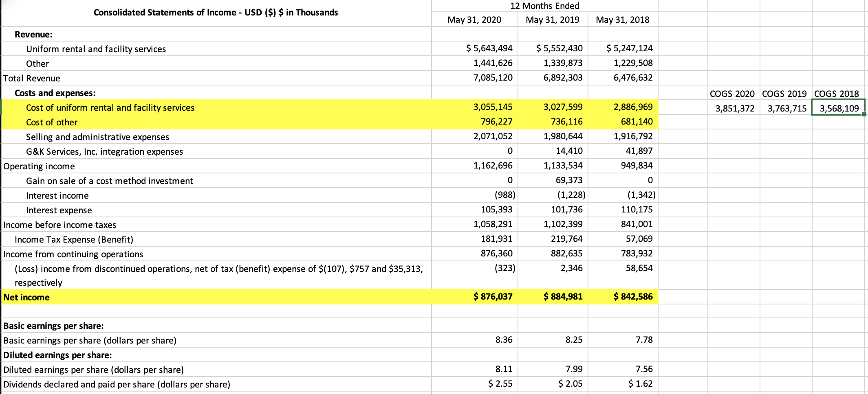Select 'G&K Services, Inc. integration expenses' label
This screenshot has height=394, width=868.
[x=104, y=151]
